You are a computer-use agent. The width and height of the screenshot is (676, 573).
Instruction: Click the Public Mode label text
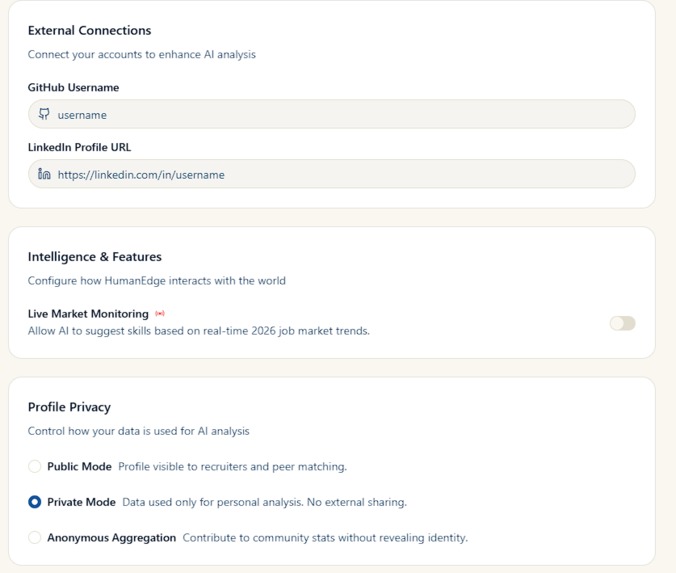79,467
